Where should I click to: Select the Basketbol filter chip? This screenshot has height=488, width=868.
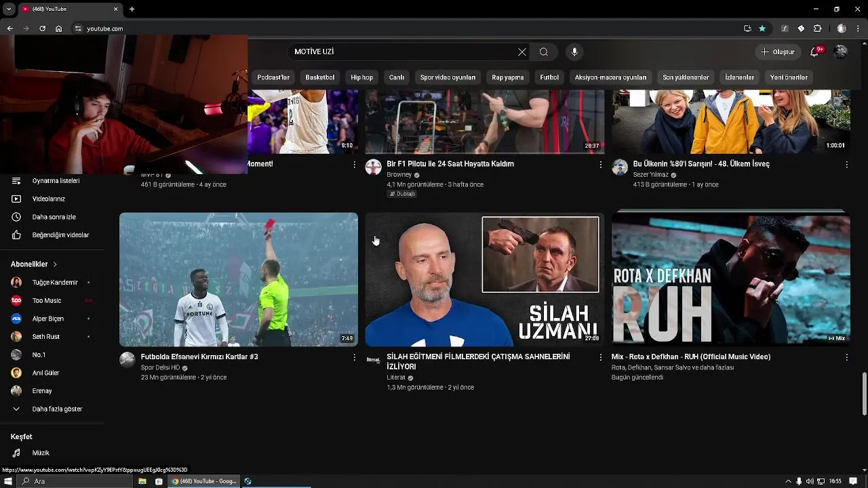[320, 77]
